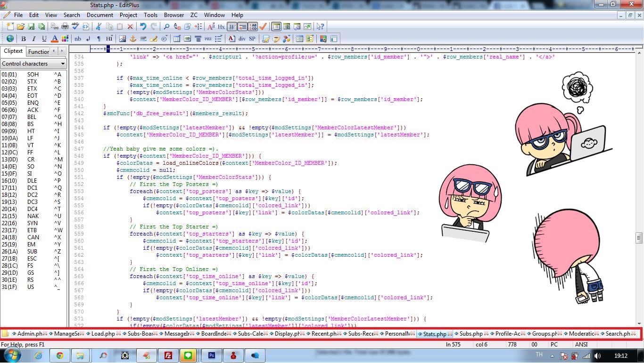Run the ABC spell check icon
644x363 pixels.
click(75, 26)
